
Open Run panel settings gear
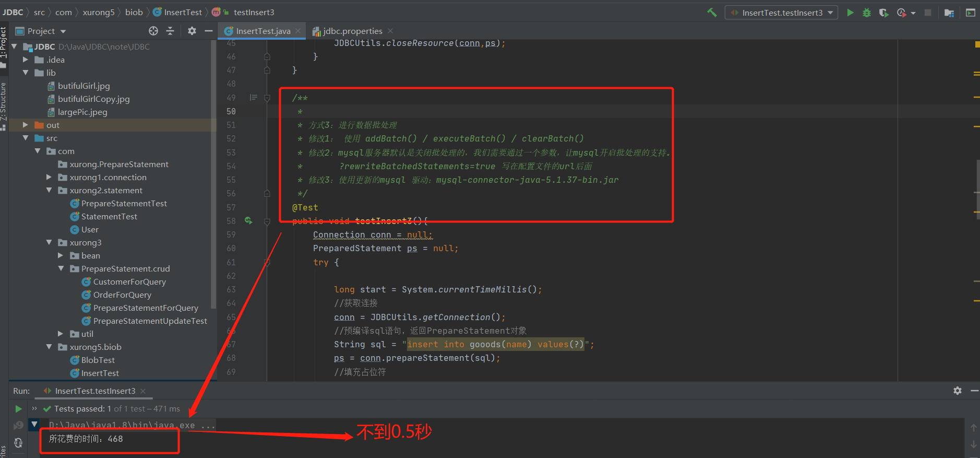[958, 391]
